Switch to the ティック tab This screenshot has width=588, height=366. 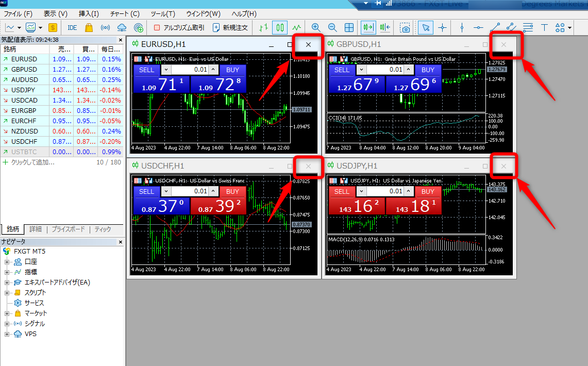[103, 229]
